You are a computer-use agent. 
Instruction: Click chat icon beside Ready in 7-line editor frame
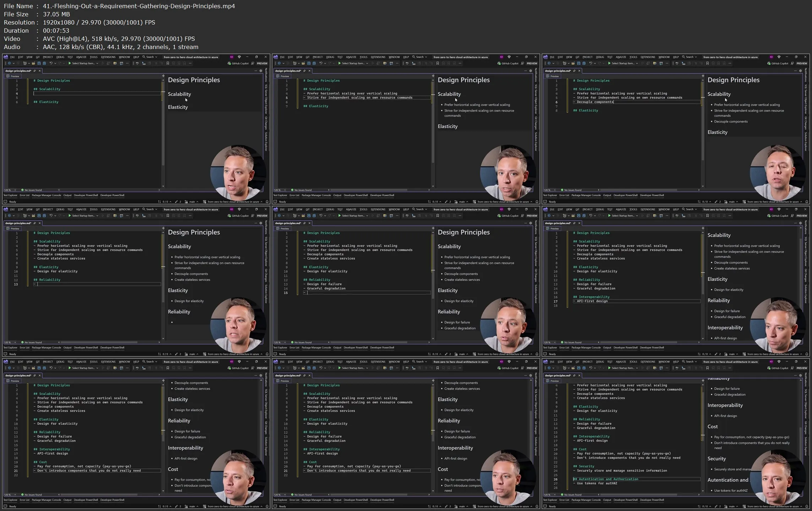click(275, 202)
